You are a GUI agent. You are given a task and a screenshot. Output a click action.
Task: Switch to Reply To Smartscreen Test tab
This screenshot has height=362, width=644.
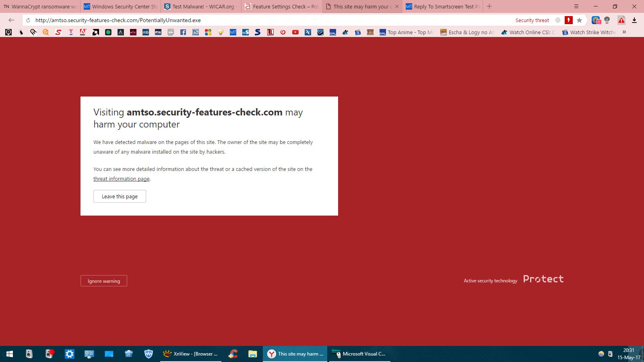click(x=443, y=6)
